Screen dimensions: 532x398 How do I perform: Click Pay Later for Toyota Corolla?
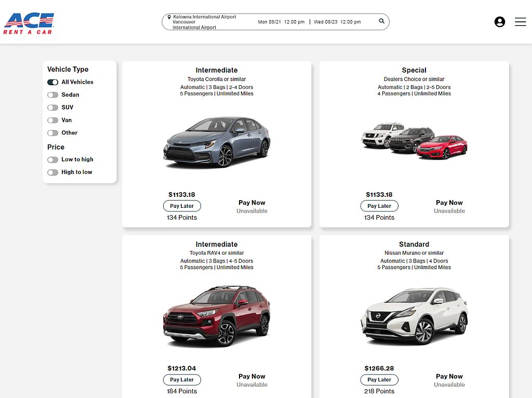tap(182, 206)
